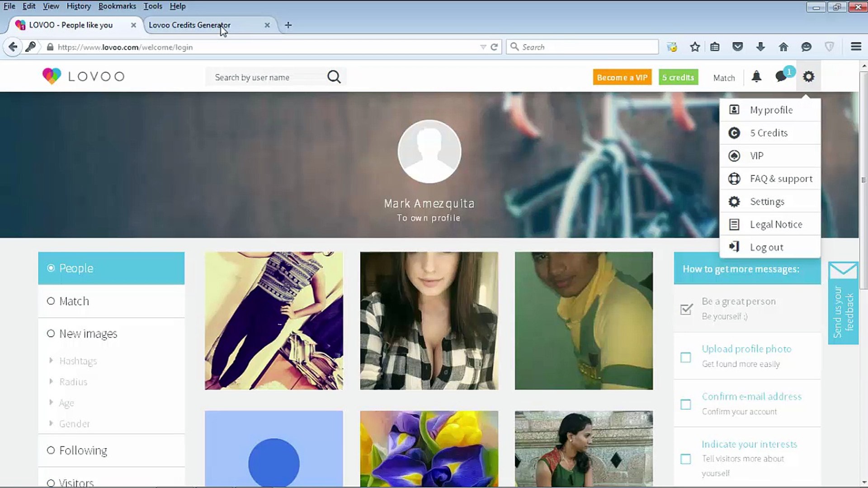868x488 pixels.
Task: Open the Bookmarks menu
Action: tap(117, 6)
